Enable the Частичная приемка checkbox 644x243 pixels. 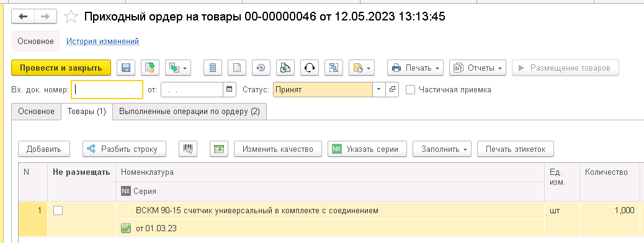410,89
